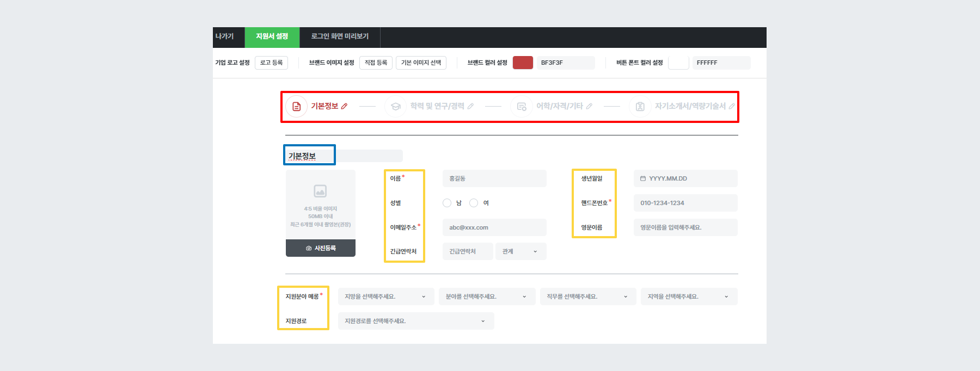Open the 직무를 선택해주세요 dropdown
The image size is (980, 371).
click(x=588, y=296)
